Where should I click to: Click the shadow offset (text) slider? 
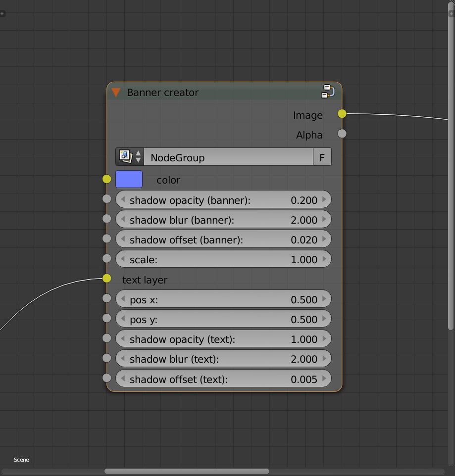[x=223, y=379]
